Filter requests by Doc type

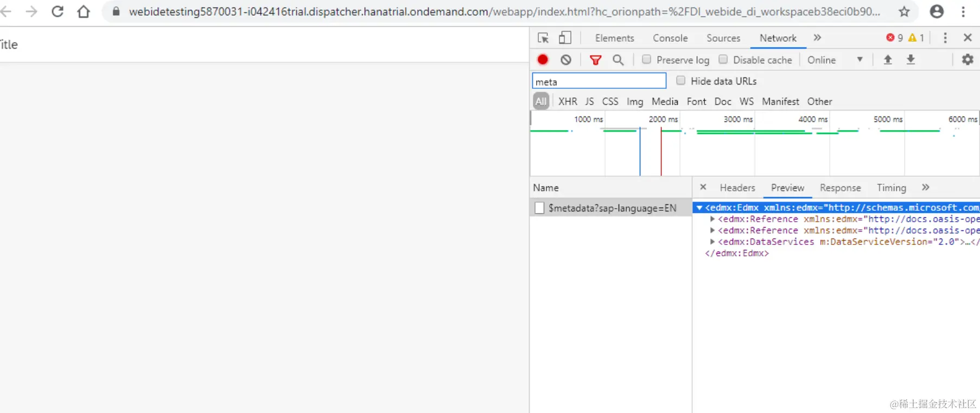[x=723, y=101]
